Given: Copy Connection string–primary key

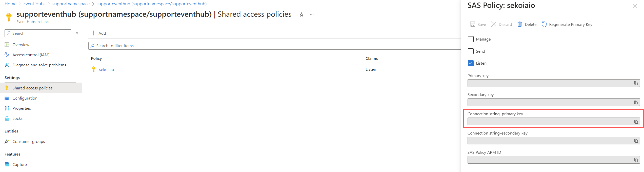Looking at the screenshot, I should pos(636,122).
